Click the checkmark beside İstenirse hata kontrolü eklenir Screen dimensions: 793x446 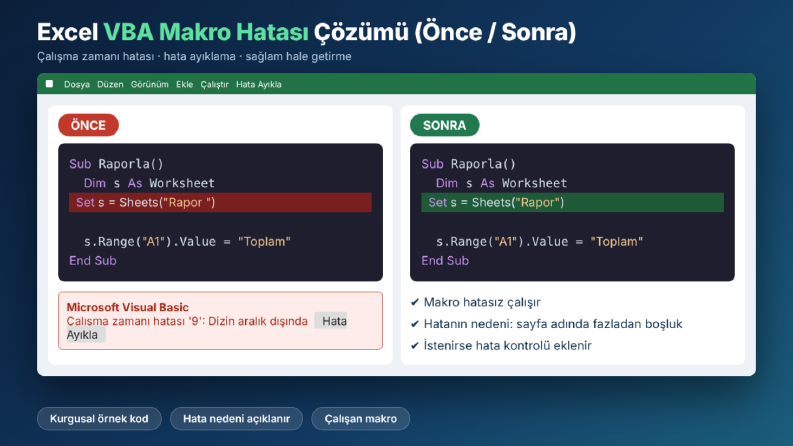click(x=415, y=346)
